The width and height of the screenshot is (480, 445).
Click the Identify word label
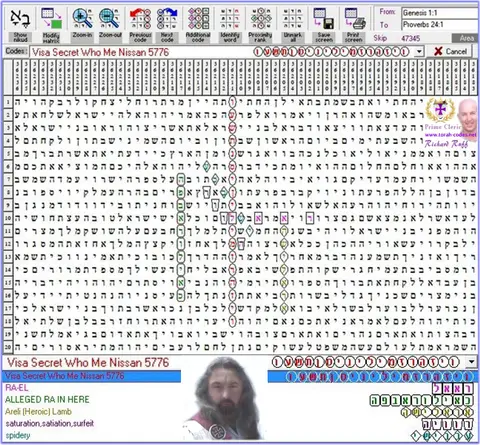tap(230, 37)
